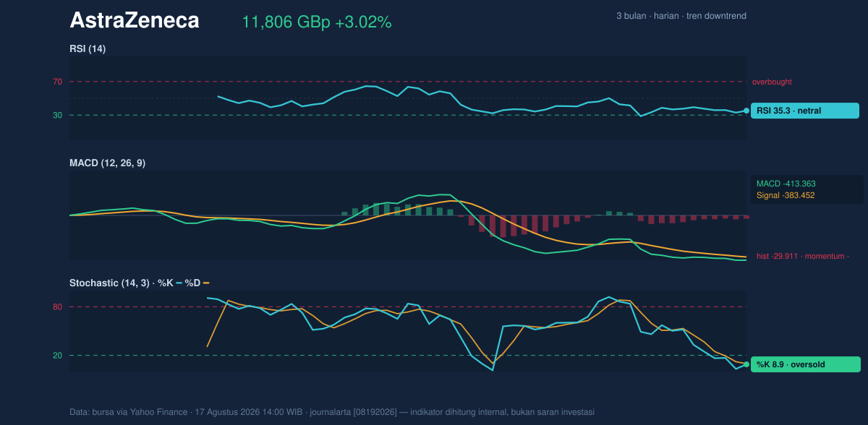
Task: Click the data source footer text
Action: point(332,412)
